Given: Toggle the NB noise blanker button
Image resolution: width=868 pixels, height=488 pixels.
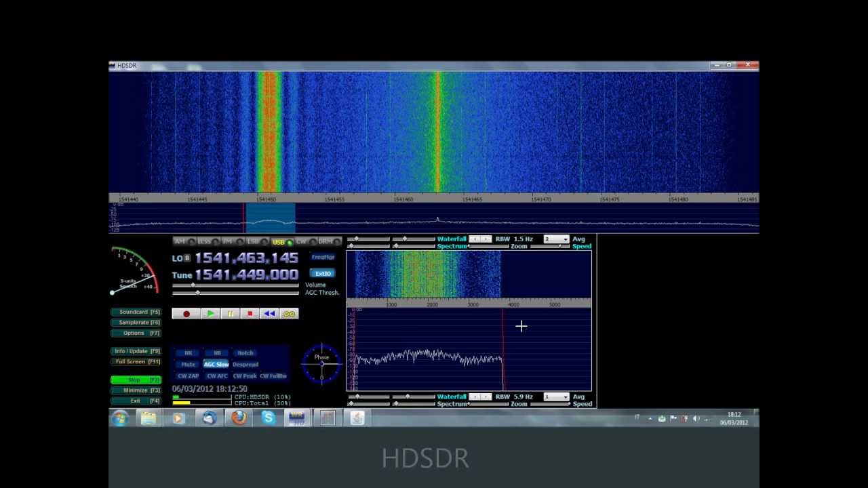Looking at the screenshot, I should click(x=217, y=353).
